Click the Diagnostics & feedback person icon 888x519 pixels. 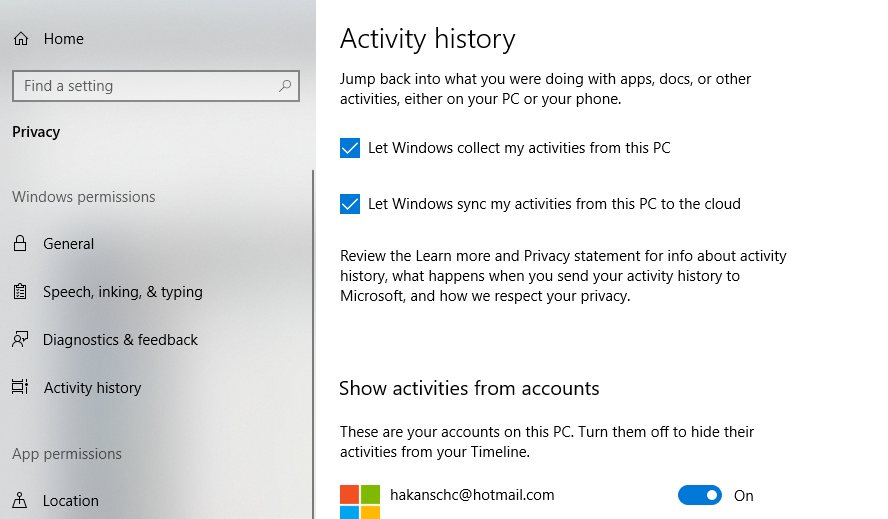(20, 340)
